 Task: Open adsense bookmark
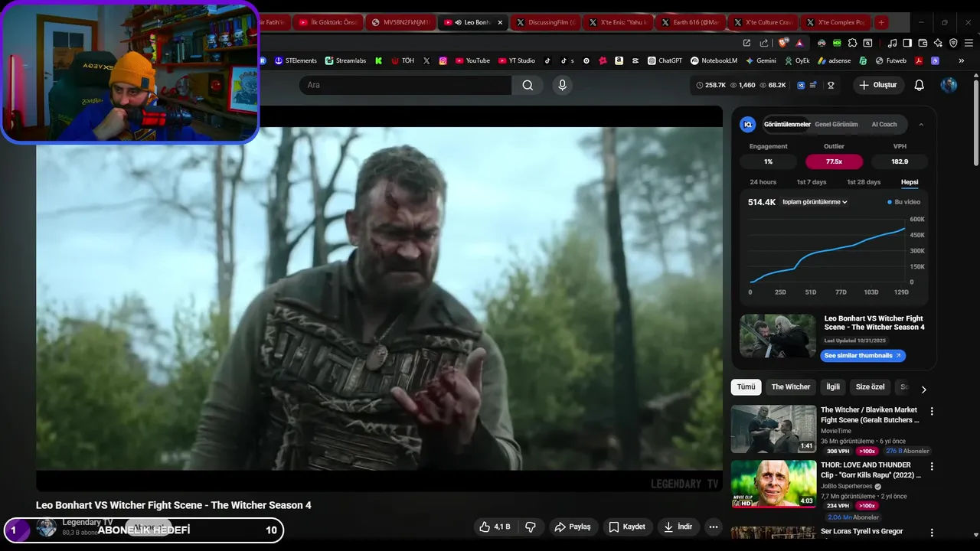(x=834, y=60)
